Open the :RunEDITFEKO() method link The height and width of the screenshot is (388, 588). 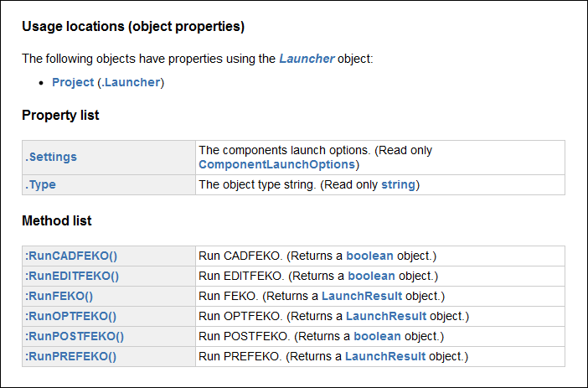(x=71, y=276)
